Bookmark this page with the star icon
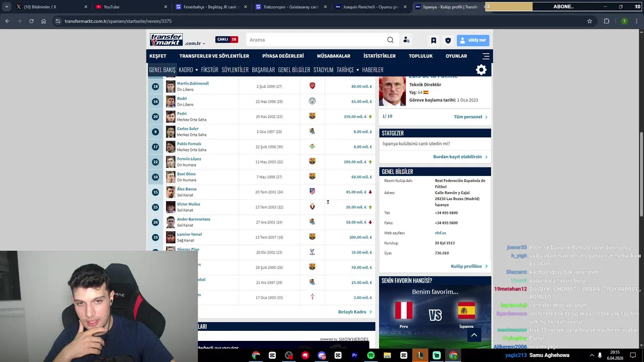The width and height of the screenshot is (644, 362). click(x=590, y=21)
